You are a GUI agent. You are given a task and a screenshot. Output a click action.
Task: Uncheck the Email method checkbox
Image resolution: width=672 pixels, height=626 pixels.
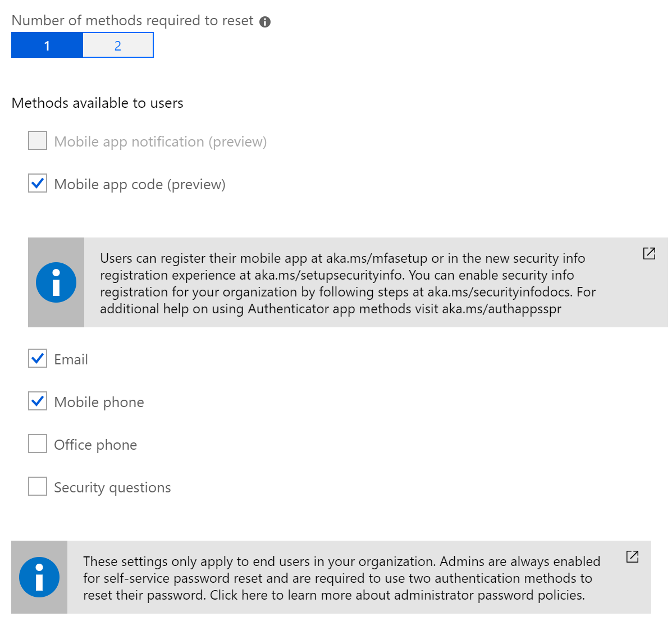pyautogui.click(x=38, y=358)
